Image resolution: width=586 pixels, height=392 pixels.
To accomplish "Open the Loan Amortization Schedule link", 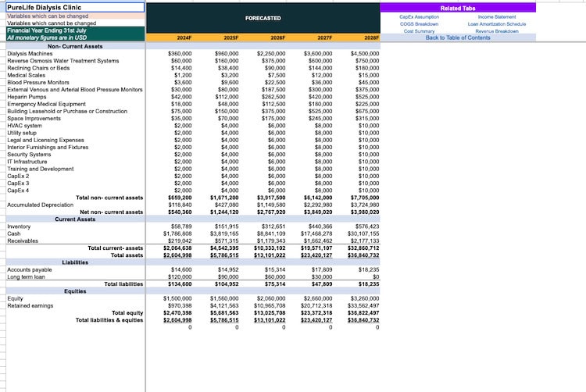I will pos(497,24).
